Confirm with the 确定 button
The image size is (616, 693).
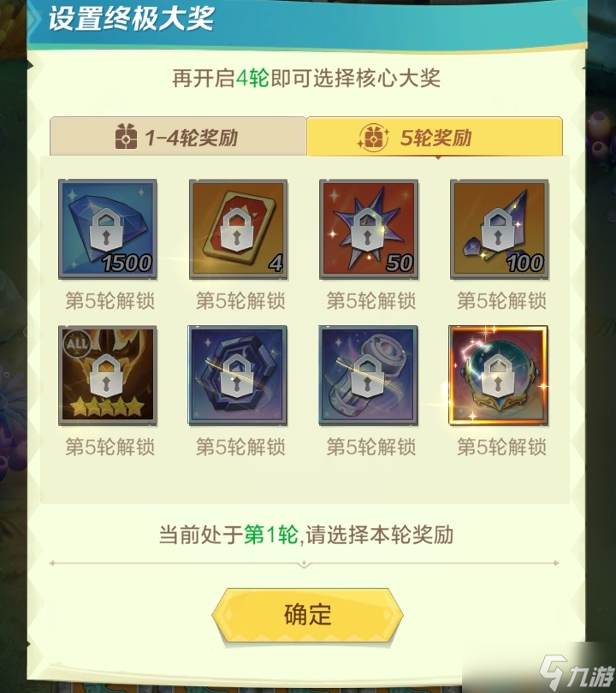point(307,615)
